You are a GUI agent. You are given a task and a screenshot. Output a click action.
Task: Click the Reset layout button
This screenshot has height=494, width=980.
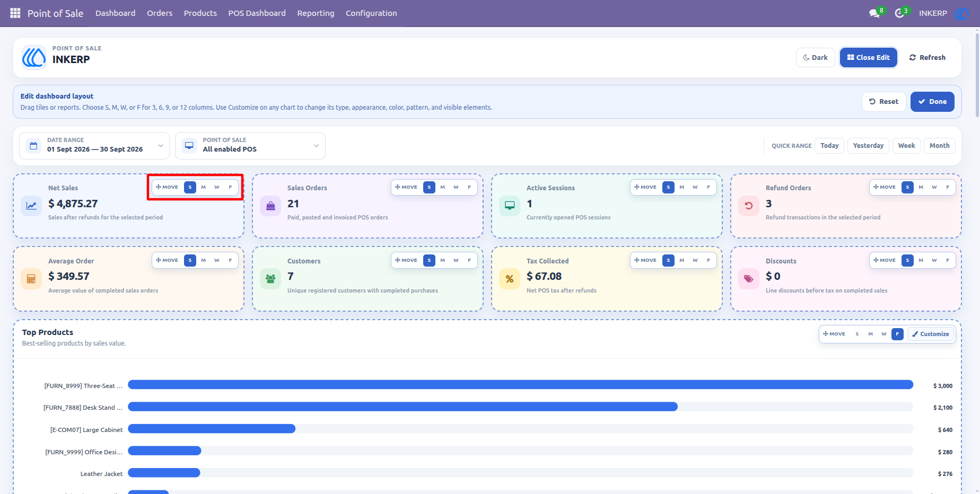click(x=884, y=102)
